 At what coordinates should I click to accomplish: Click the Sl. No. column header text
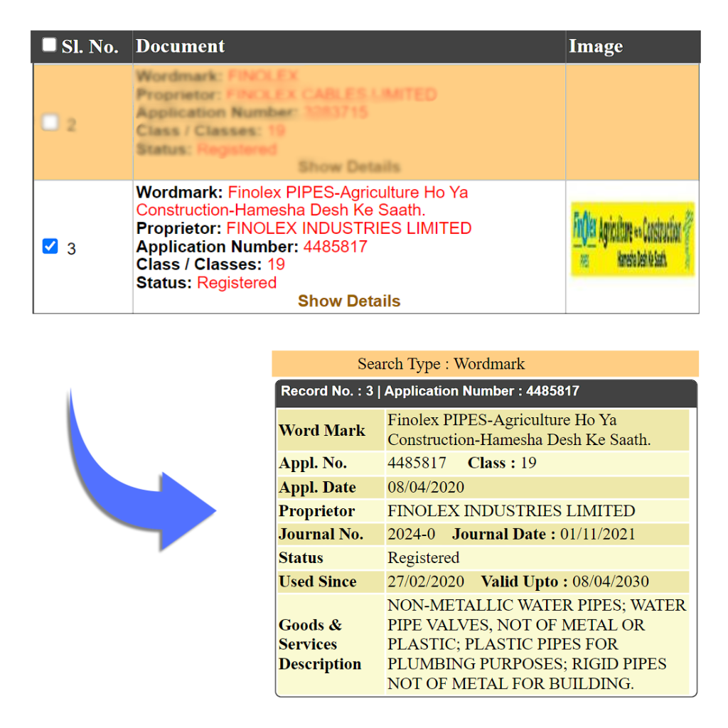pyautogui.click(x=90, y=48)
